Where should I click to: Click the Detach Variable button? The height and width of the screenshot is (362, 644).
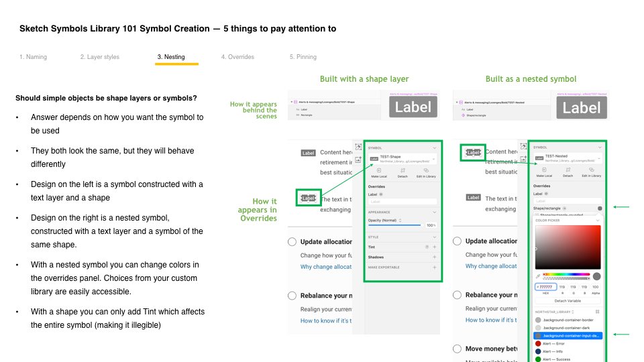coord(568,301)
